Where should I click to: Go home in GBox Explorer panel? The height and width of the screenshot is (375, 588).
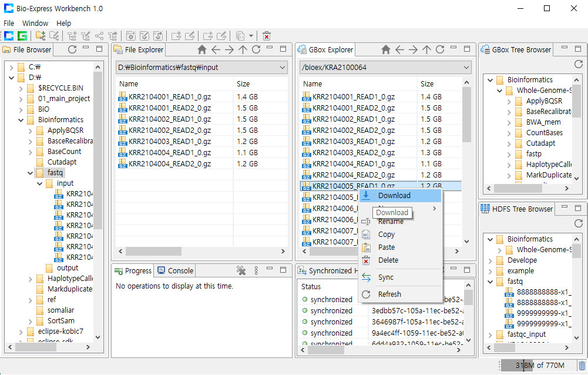[x=385, y=49]
